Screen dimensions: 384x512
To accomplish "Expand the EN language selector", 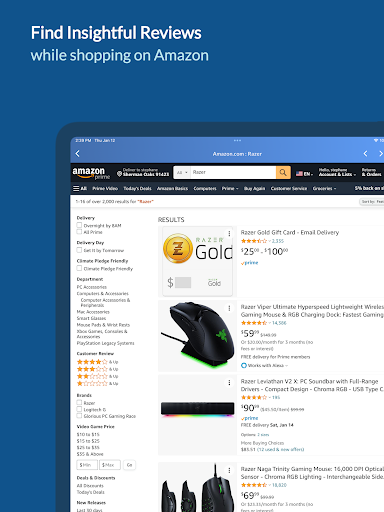I will (304, 174).
